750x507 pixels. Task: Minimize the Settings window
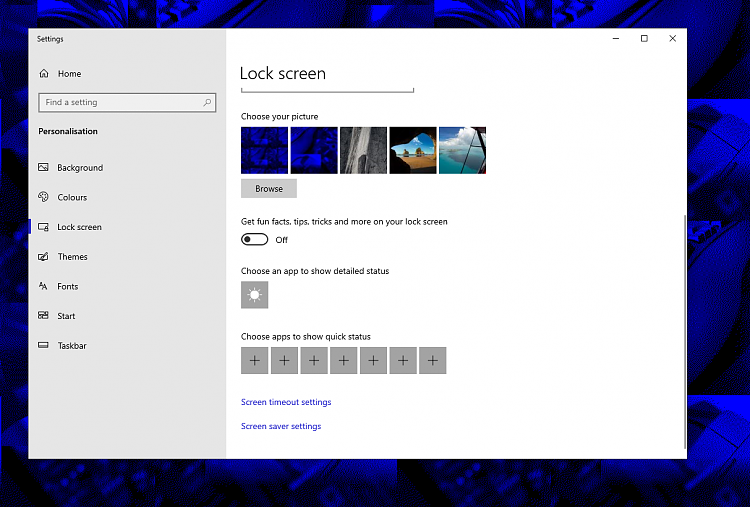pyautogui.click(x=616, y=38)
